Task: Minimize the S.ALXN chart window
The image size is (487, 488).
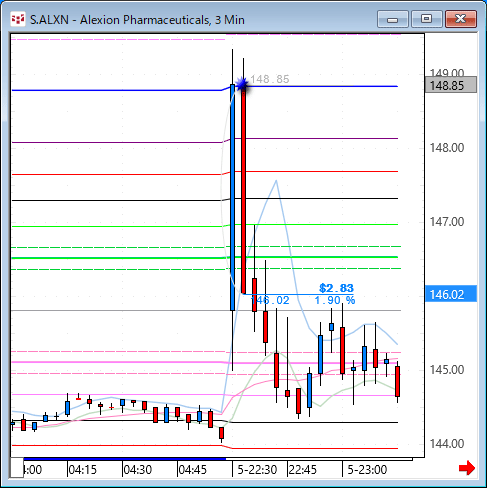Action: (393, 19)
